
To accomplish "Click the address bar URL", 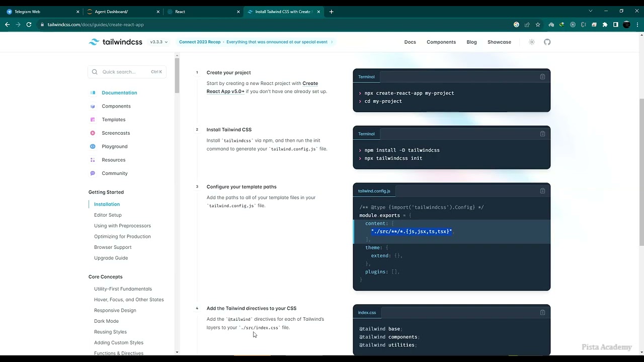I will 96,25.
